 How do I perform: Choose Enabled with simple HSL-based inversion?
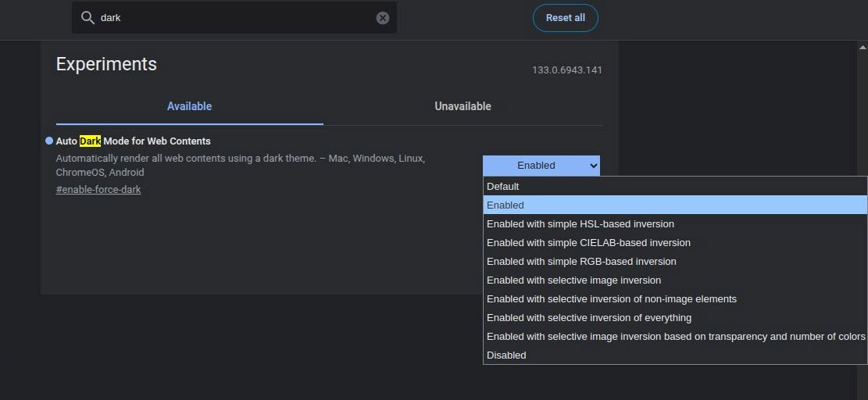675,224
